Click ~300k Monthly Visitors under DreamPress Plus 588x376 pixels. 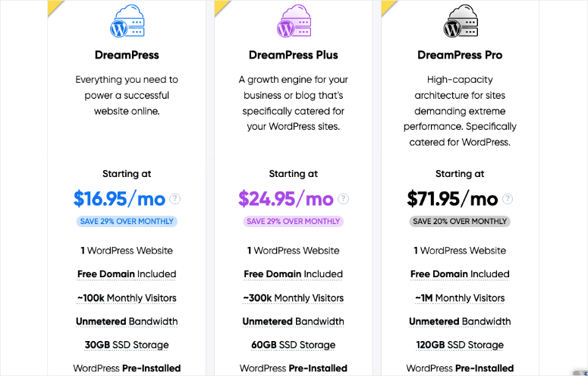294,298
